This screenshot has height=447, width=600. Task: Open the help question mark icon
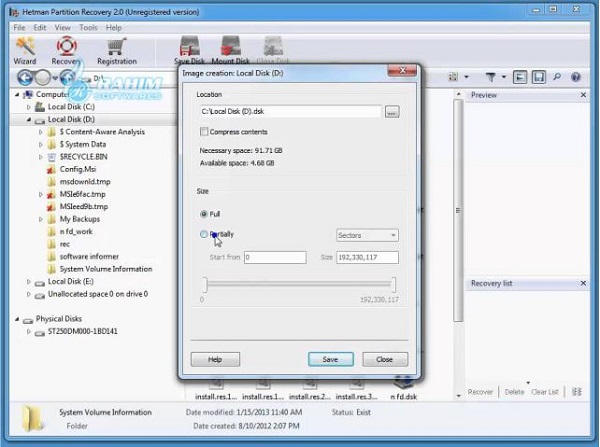[x=576, y=77]
